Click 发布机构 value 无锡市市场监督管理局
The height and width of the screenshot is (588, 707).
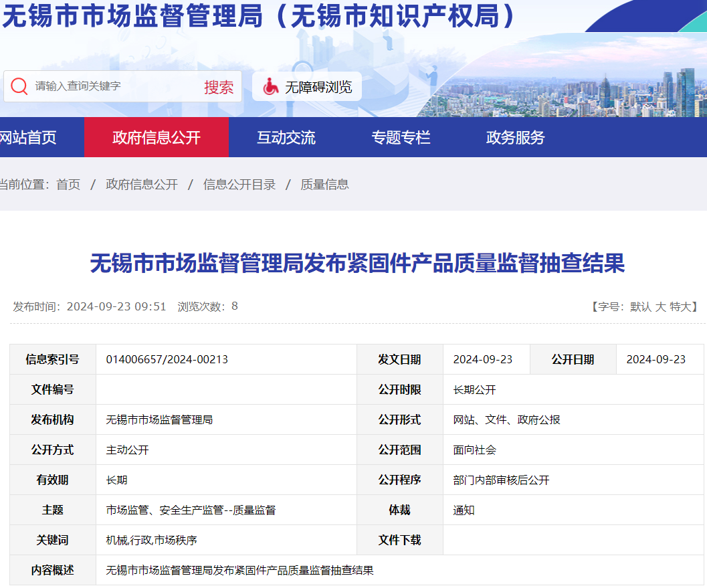(159, 420)
